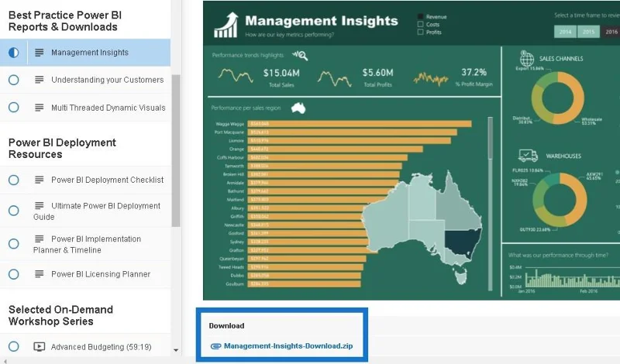Click the sidebar scroll down arrow
Image resolution: width=620 pixels, height=364 pixels.
click(176, 350)
